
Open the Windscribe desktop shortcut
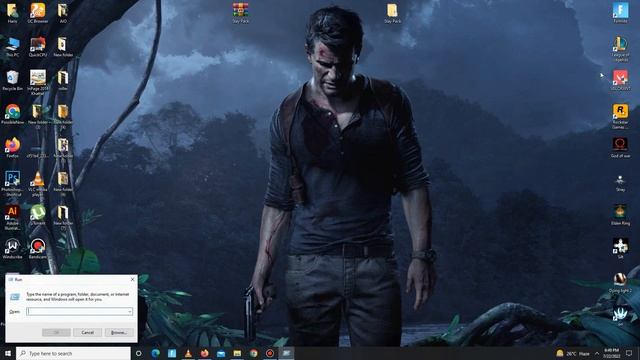tap(12, 249)
